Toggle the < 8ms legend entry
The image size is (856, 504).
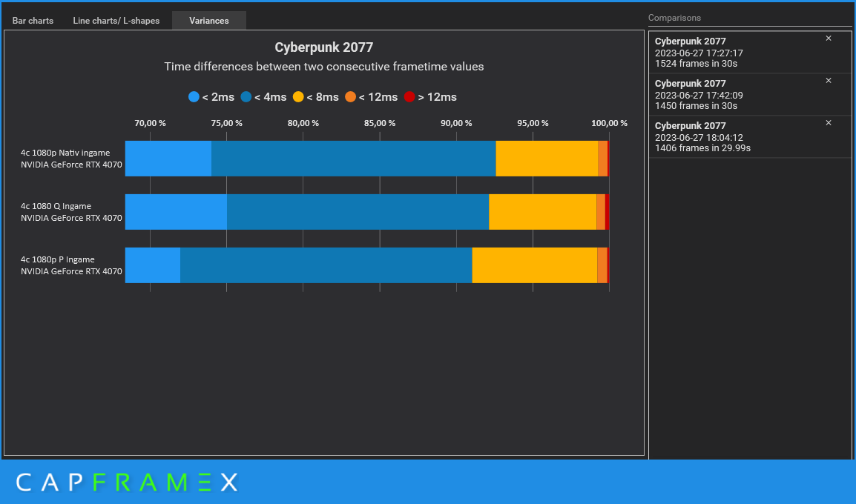315,97
